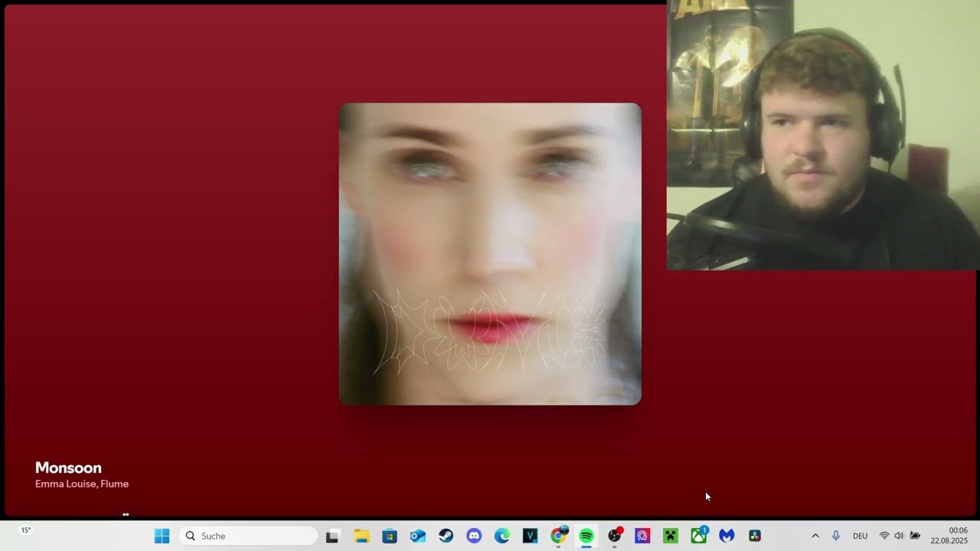
Task: Open the DEU keyboard language switcher
Action: coord(860,536)
